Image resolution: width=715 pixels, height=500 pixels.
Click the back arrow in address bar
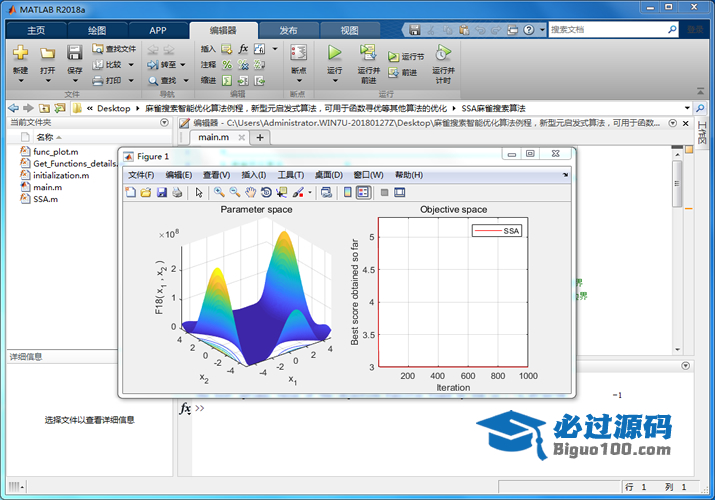[x=14, y=108]
